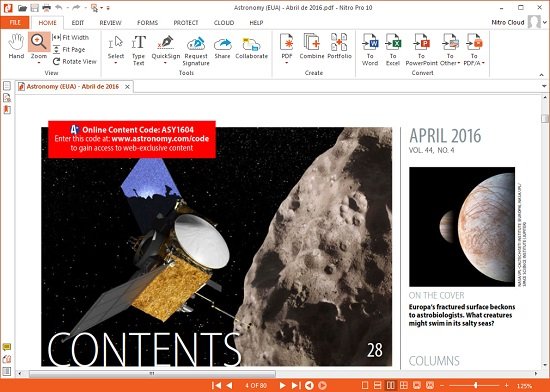Go to the CLOUD ribbon tab
Screen dimensions: 550x392
click(224, 23)
